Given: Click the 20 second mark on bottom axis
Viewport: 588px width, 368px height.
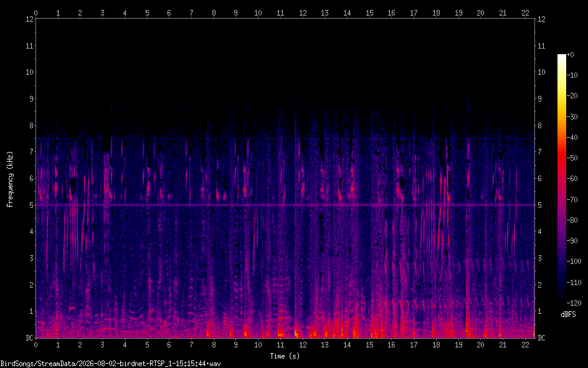Looking at the screenshot, I should 480,345.
